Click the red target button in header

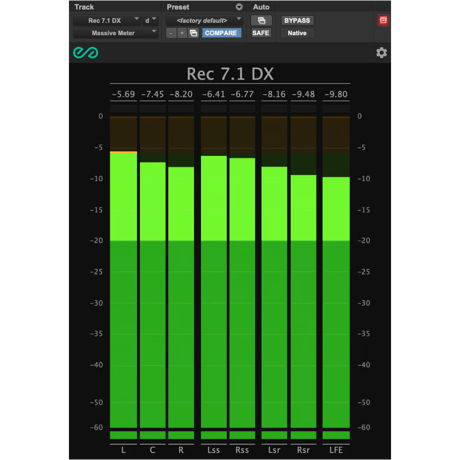pos(383,20)
